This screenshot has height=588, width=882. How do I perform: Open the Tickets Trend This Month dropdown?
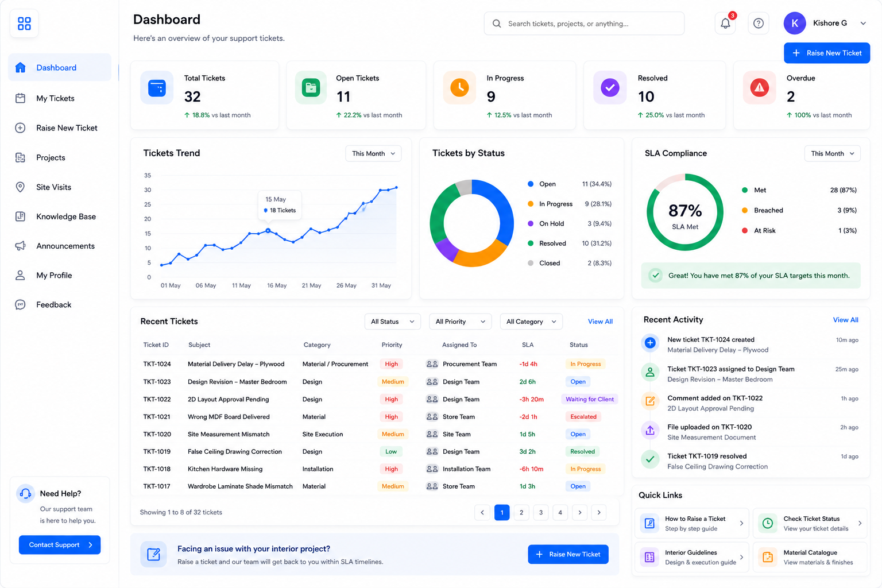pyautogui.click(x=373, y=153)
